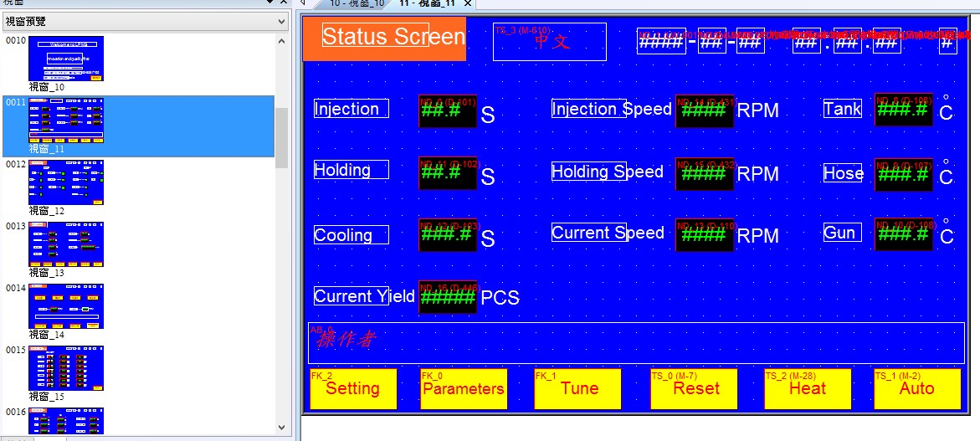The height and width of the screenshot is (441, 980).
Task: Select the 中文 toggle switch object
Action: (x=550, y=42)
